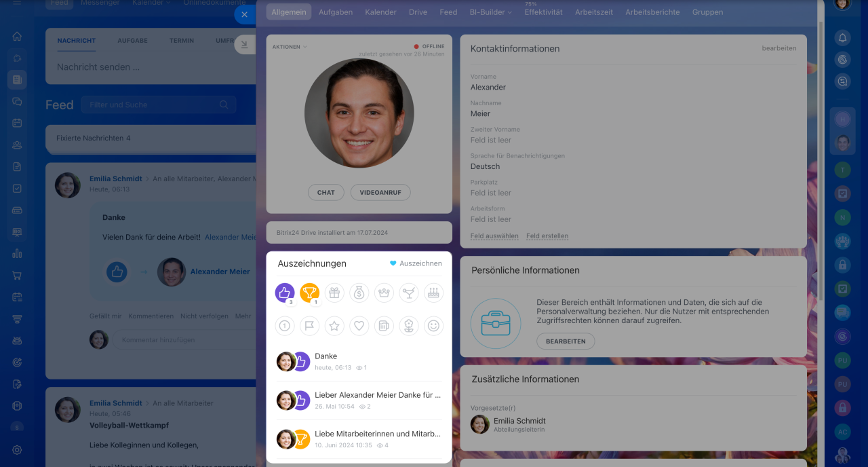Switch to the Arbeitszeit tab
This screenshot has width=868, height=467.
(594, 12)
